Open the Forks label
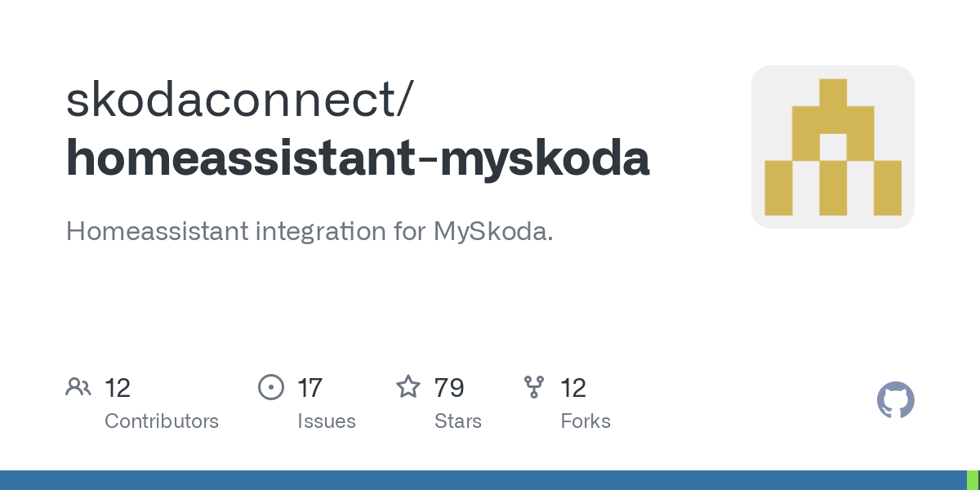Screen dimensions: 980x490 [586, 421]
